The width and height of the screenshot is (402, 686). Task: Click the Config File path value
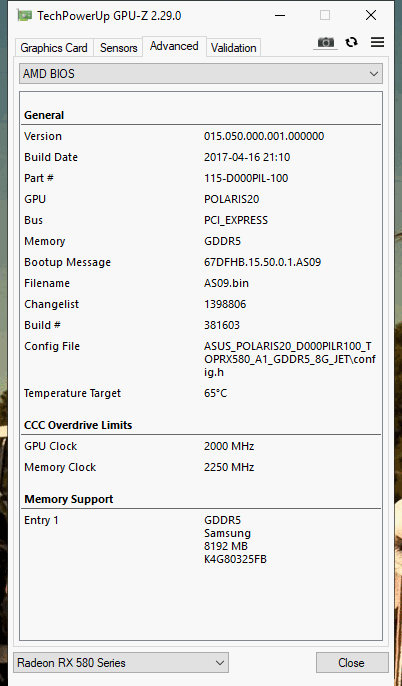pos(290,359)
